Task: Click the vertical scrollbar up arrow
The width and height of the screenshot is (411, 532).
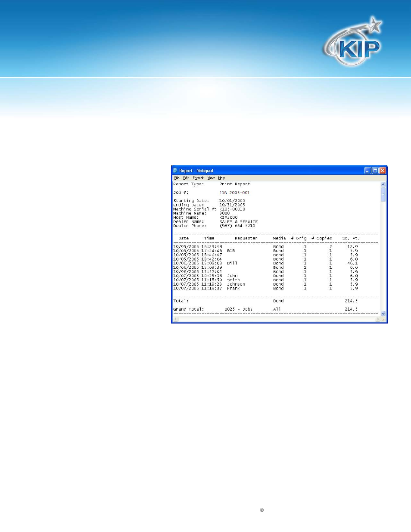Action: (x=383, y=184)
